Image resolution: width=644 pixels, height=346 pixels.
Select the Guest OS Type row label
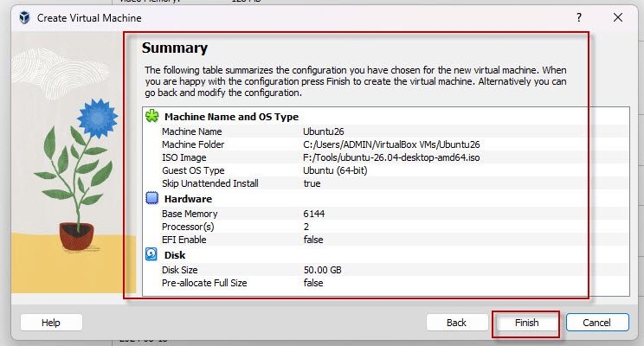(x=193, y=170)
